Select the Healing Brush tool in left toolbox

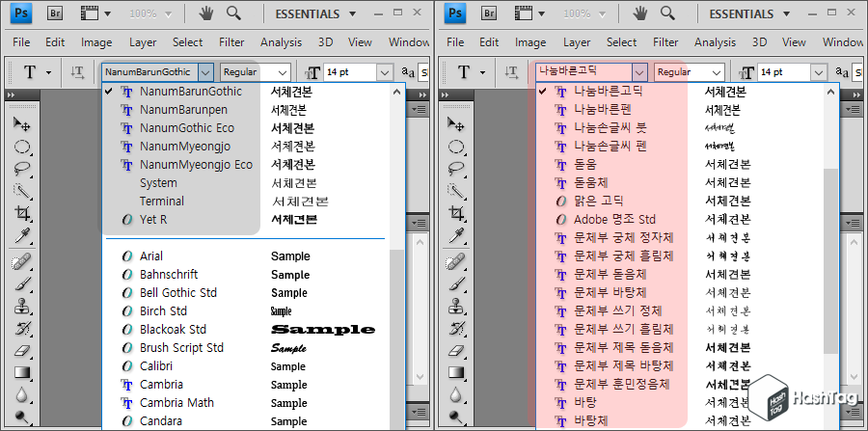[x=21, y=261]
